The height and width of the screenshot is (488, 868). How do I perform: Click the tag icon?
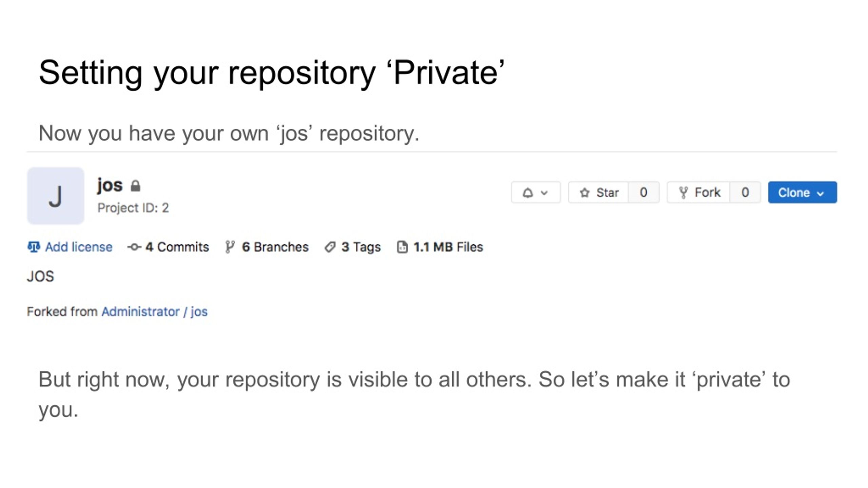[x=330, y=247]
